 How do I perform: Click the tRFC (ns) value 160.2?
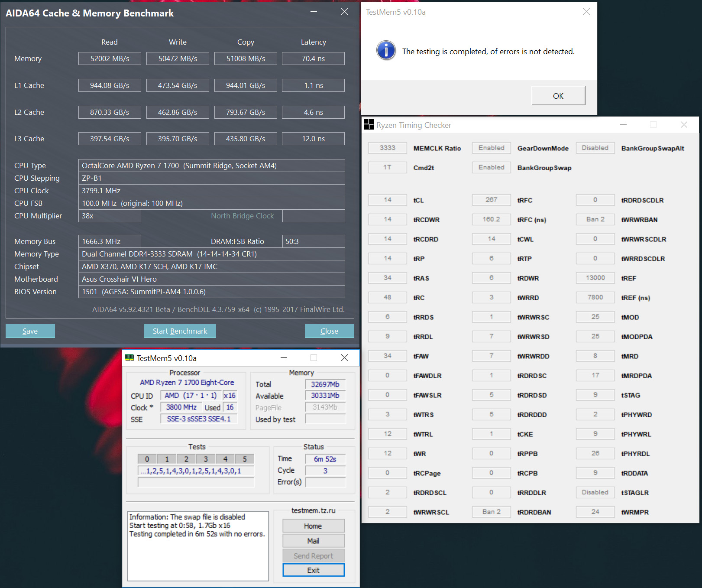click(492, 219)
